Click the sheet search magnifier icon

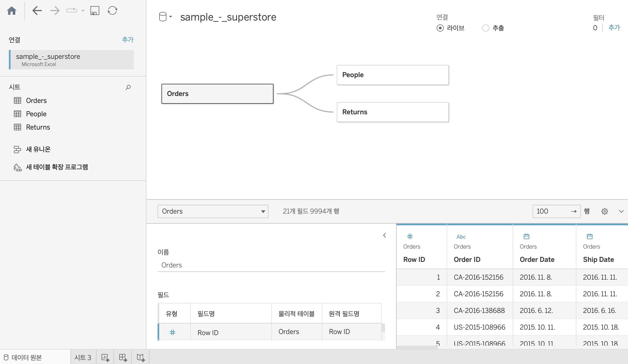128,87
